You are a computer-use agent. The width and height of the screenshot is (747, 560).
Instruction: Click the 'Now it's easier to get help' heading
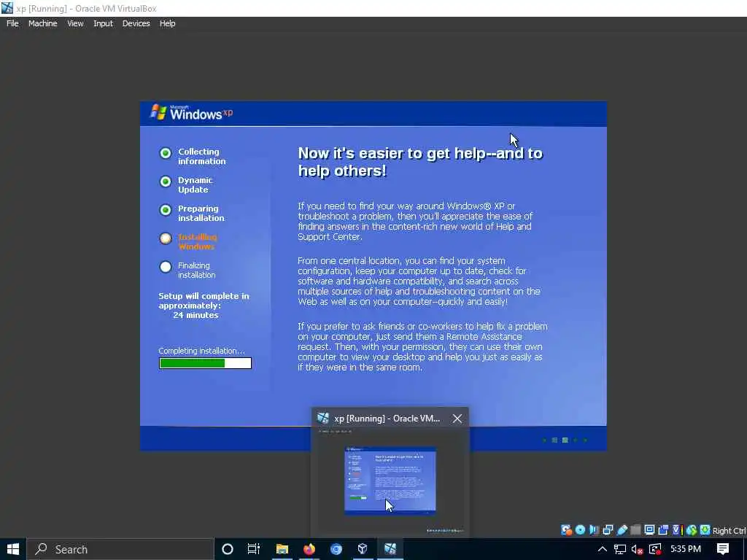point(420,162)
